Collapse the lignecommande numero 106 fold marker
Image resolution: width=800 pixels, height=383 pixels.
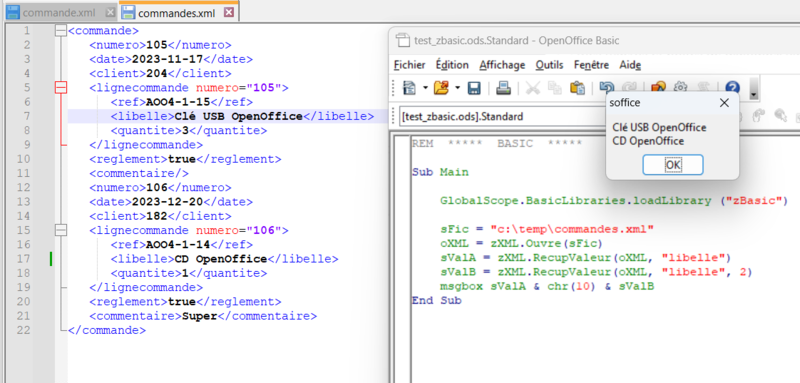(61, 231)
